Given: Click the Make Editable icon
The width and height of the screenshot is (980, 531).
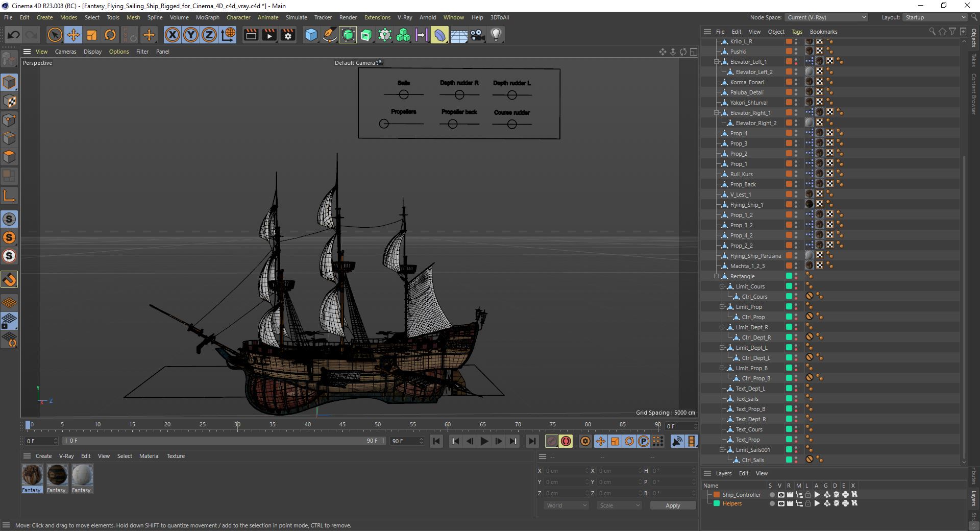Looking at the screenshot, I should point(9,60).
